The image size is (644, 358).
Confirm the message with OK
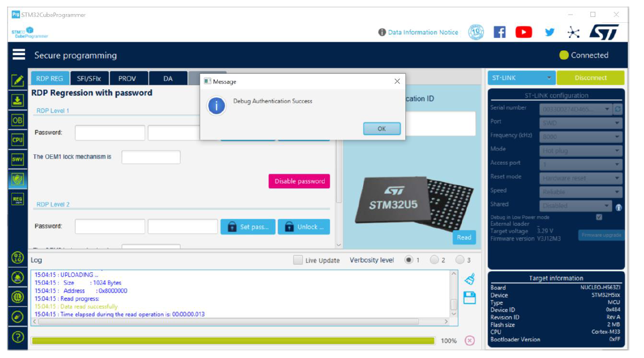[382, 129]
